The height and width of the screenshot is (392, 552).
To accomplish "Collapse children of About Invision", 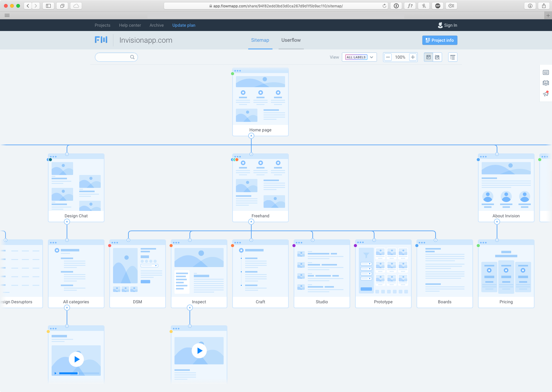I will click(497, 222).
